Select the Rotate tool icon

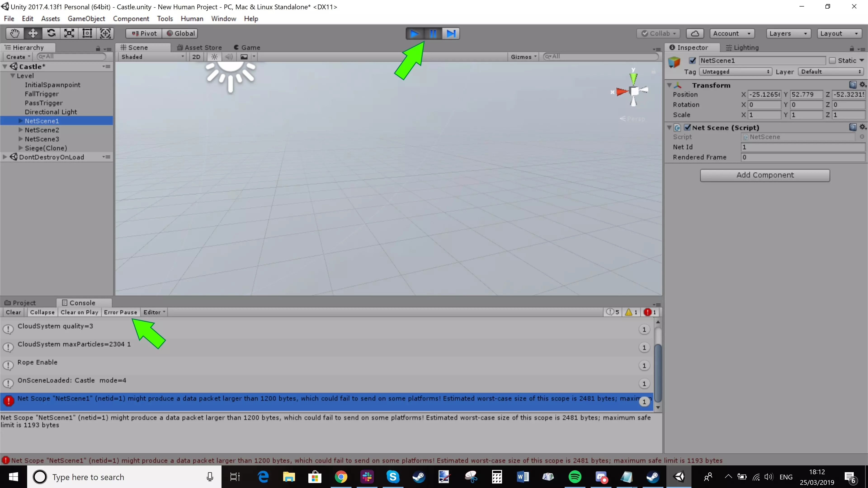click(x=51, y=33)
